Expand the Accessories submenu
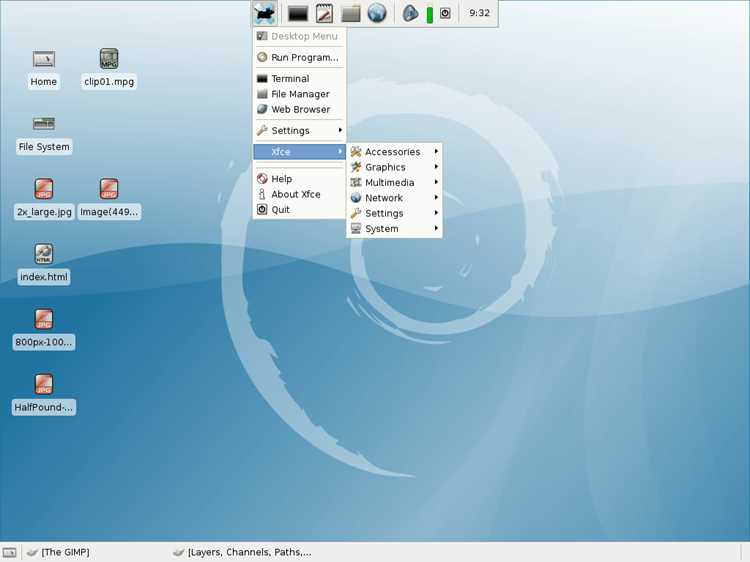 394,152
